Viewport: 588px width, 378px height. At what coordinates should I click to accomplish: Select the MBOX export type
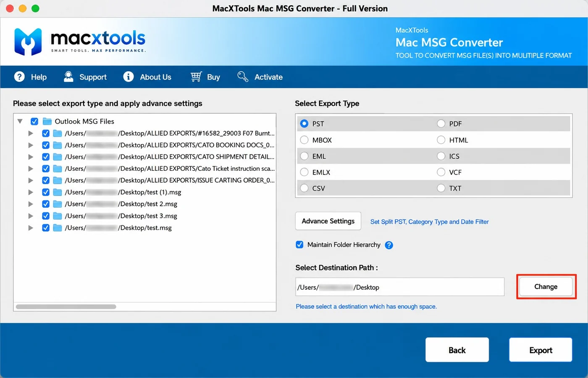click(x=304, y=140)
